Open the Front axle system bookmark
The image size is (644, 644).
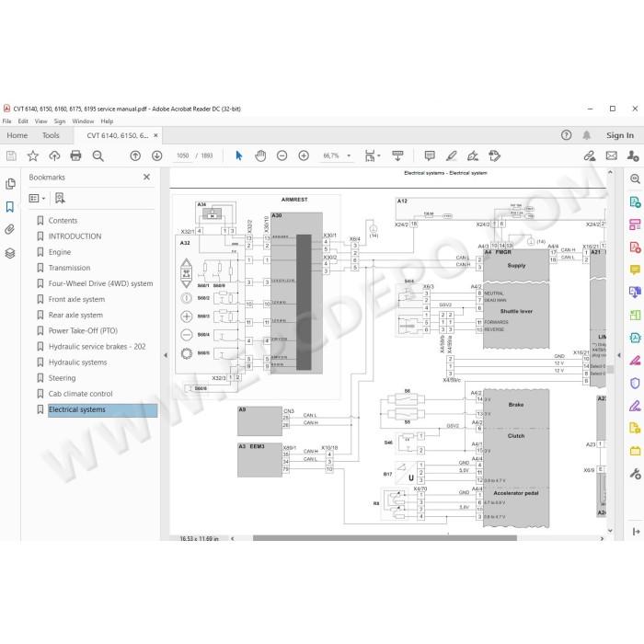pyautogui.click(x=76, y=299)
